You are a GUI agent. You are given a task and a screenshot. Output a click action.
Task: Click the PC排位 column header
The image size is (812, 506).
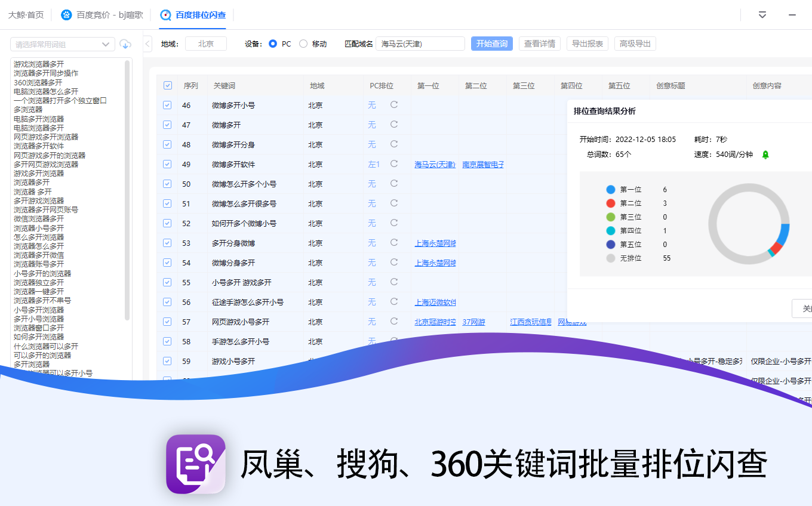pos(382,85)
